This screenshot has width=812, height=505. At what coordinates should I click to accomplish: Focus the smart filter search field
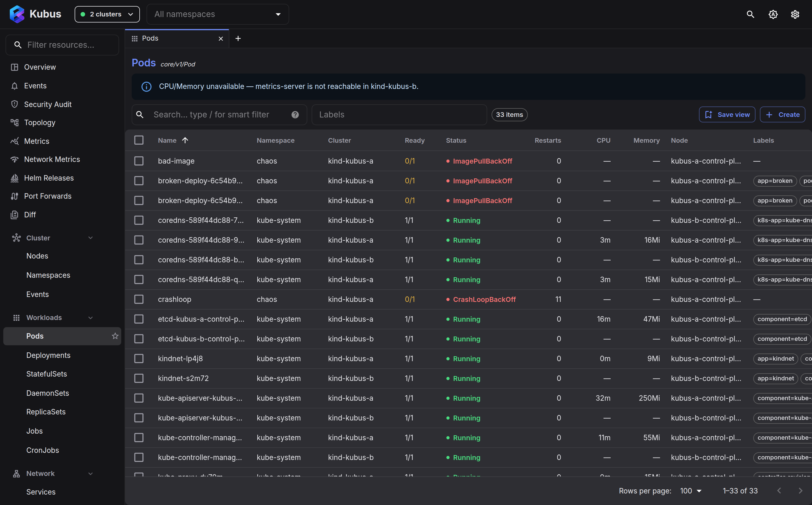click(x=219, y=114)
